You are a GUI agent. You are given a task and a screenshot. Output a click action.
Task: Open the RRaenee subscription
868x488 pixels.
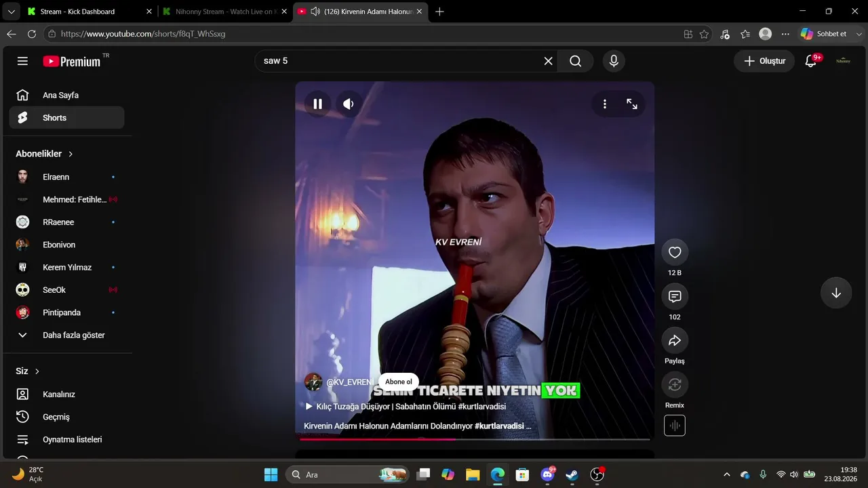click(x=66, y=222)
